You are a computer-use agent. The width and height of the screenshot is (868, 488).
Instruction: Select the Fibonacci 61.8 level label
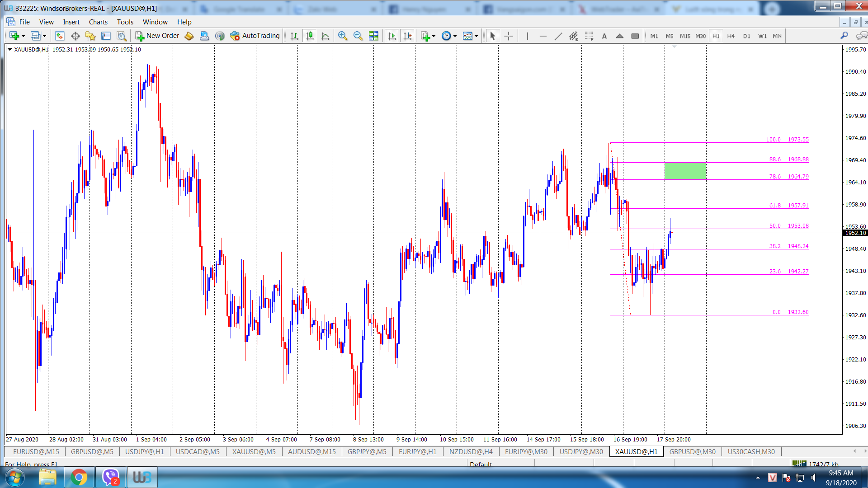tap(788, 205)
